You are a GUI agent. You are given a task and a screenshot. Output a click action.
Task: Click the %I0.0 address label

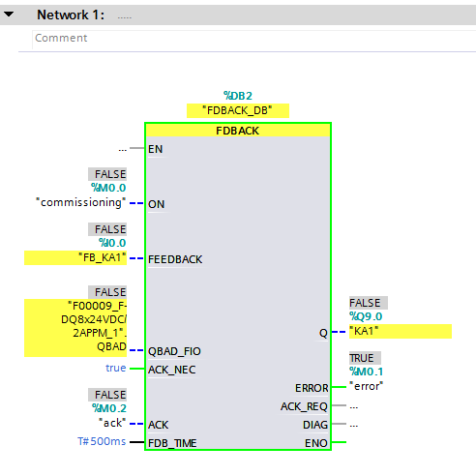tap(112, 243)
